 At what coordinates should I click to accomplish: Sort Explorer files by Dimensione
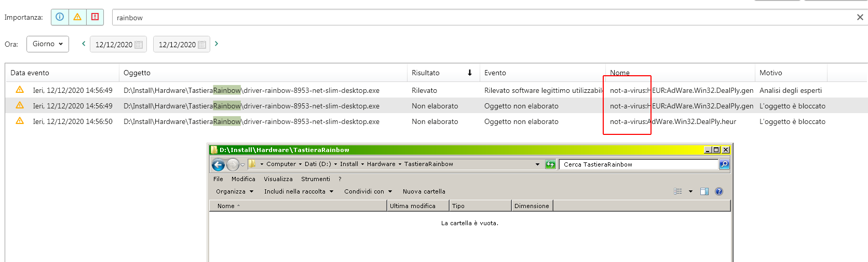[533, 206]
